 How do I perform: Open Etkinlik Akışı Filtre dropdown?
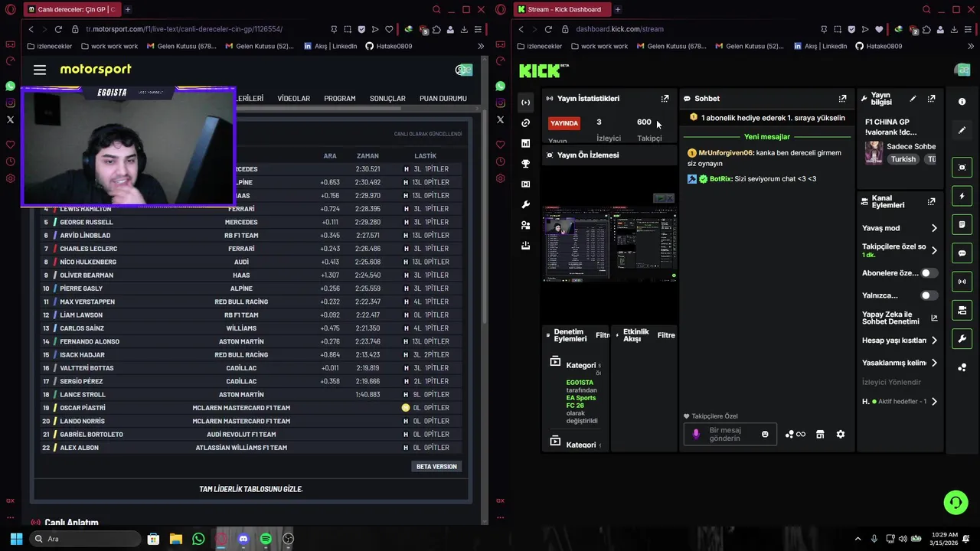[666, 335]
